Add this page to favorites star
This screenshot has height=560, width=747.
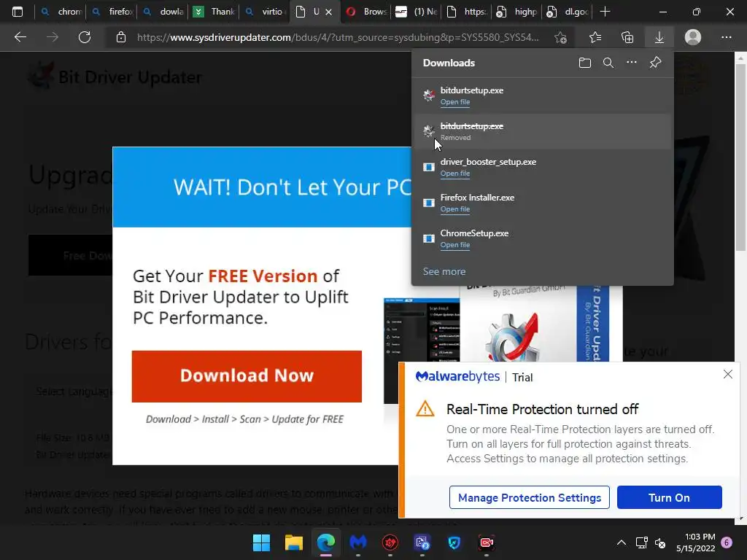(x=561, y=37)
